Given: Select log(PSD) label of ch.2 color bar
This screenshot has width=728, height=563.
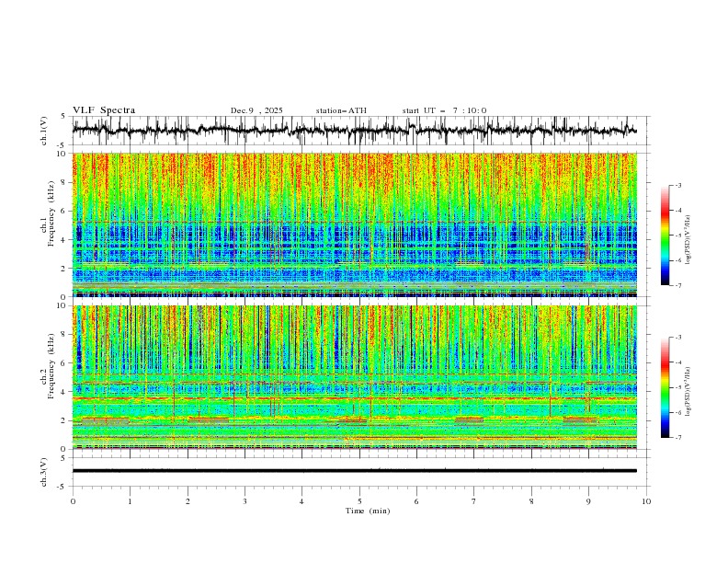Looking at the screenshot, I should point(688,391).
